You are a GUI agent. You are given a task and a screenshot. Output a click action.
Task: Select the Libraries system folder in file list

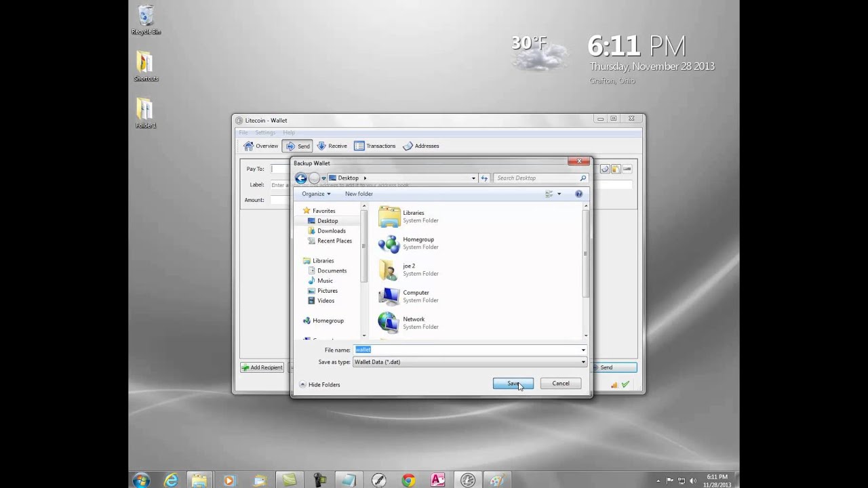point(409,216)
